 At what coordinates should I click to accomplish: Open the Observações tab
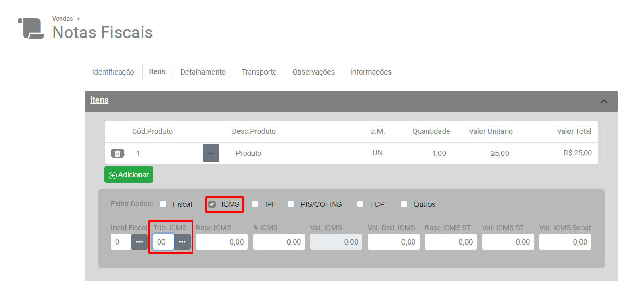coord(313,72)
